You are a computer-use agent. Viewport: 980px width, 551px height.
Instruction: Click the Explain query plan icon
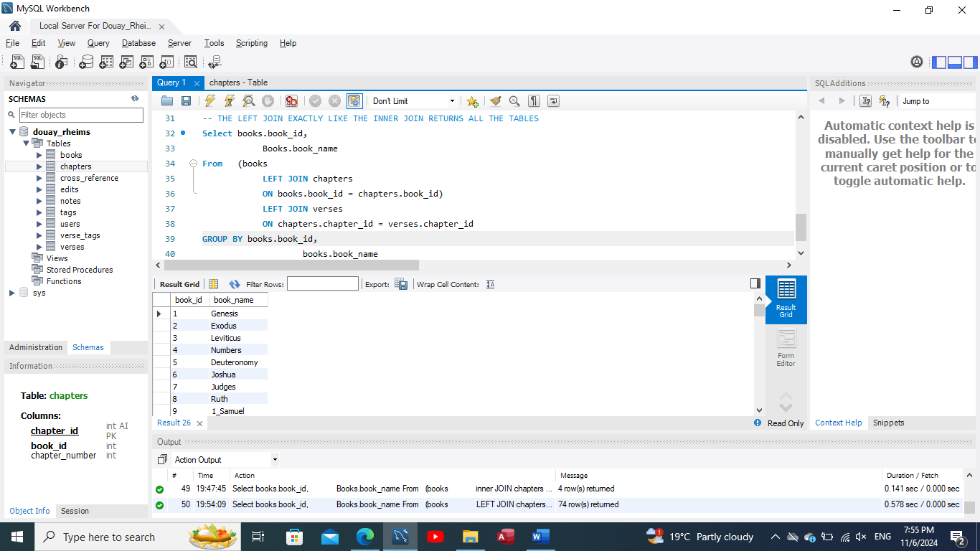[x=248, y=101]
